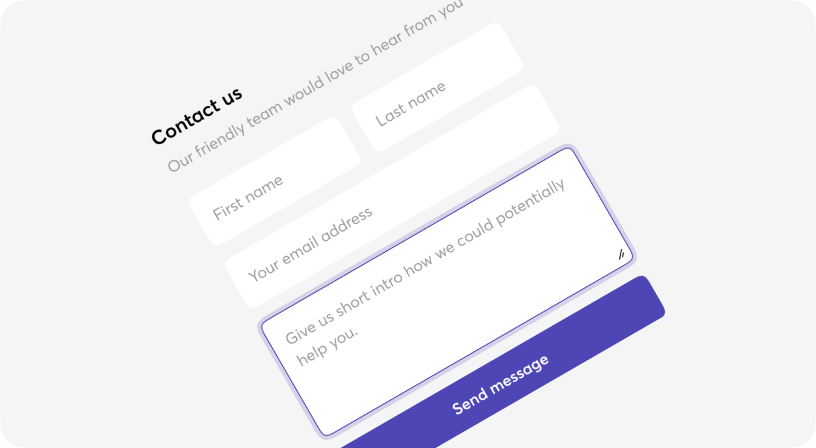This screenshot has height=448, width=816.
Task: Click the 'Last name' placeholder text
Action: pos(411,104)
